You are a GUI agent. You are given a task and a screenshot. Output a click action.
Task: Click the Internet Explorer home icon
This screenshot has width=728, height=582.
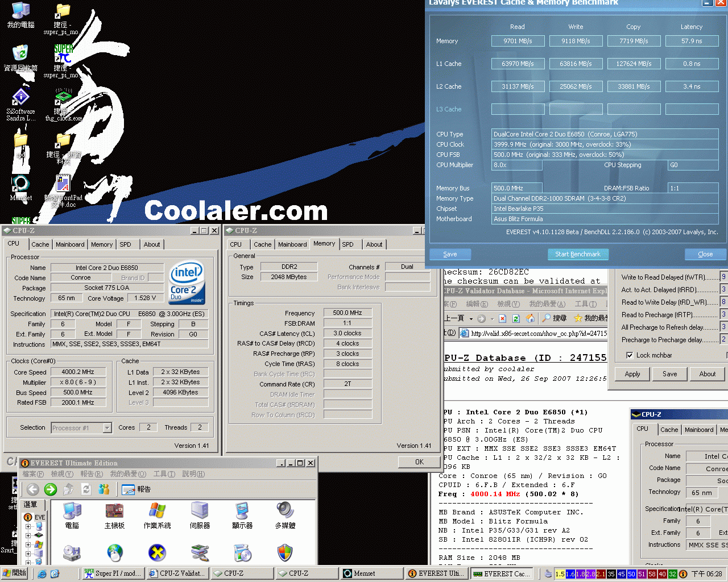[530, 318]
